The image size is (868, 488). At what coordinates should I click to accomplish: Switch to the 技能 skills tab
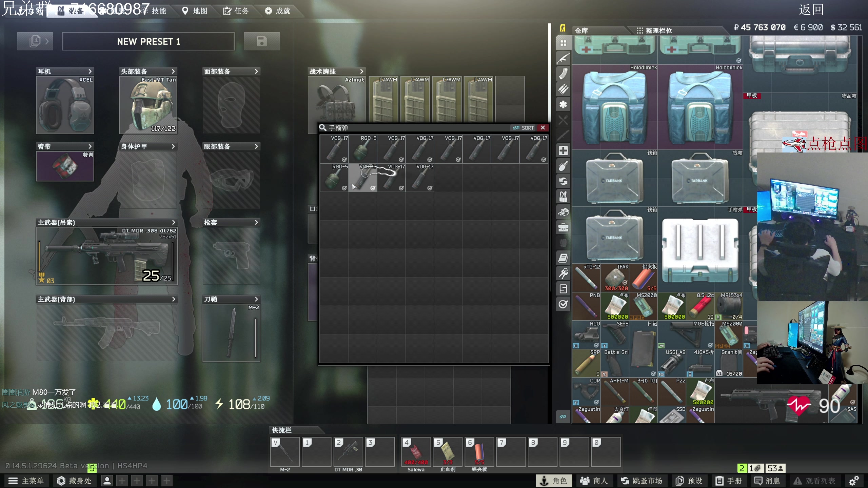pos(159,11)
